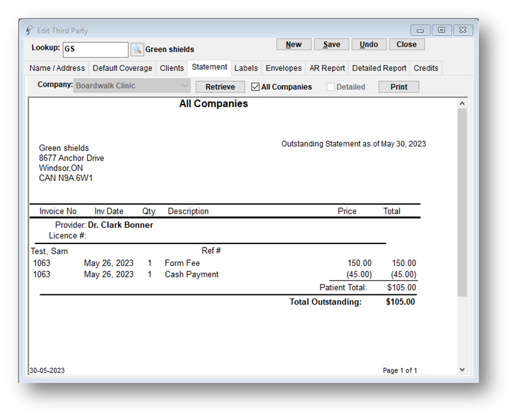Click the Patient Total label
The width and height of the screenshot is (516, 420).
tap(343, 287)
